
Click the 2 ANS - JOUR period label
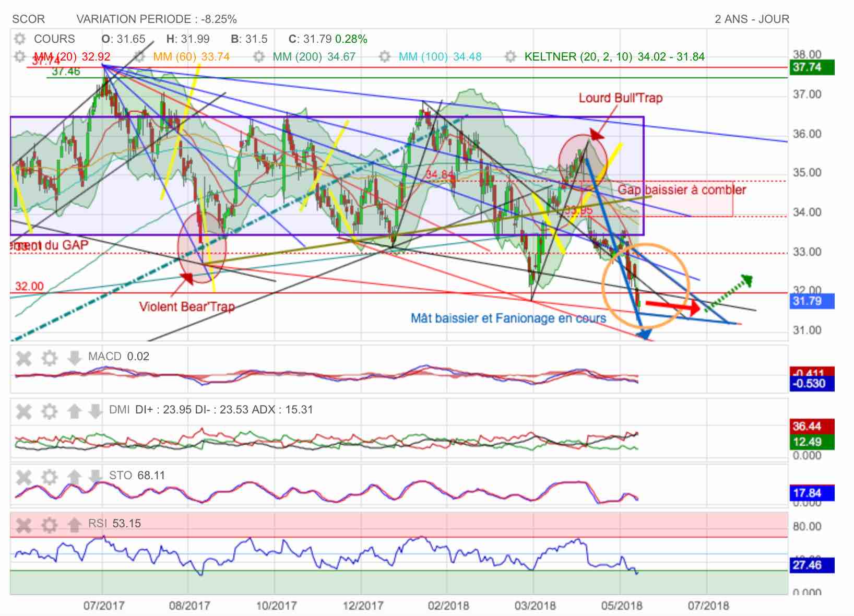point(752,19)
